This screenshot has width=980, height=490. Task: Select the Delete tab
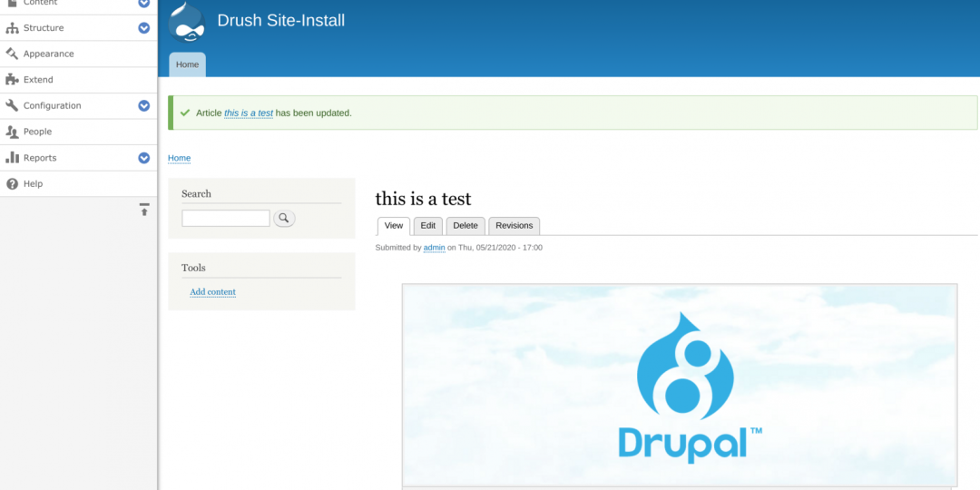point(465,226)
